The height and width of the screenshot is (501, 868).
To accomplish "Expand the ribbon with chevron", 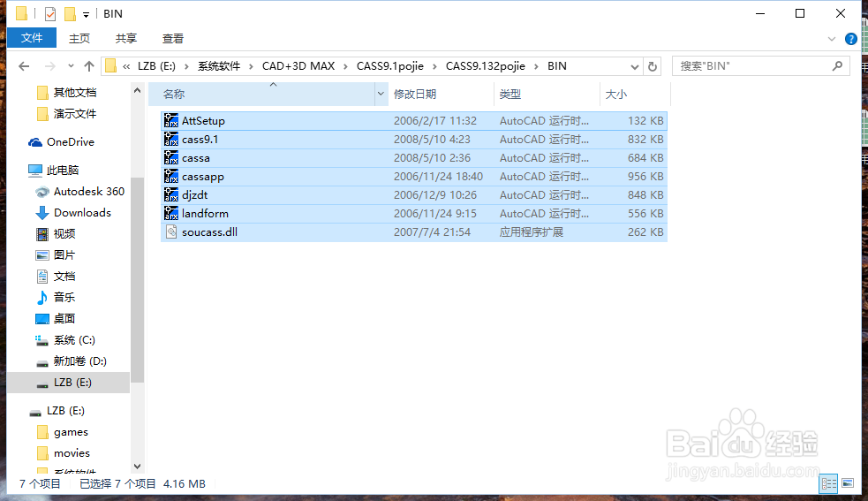I will click(x=832, y=39).
